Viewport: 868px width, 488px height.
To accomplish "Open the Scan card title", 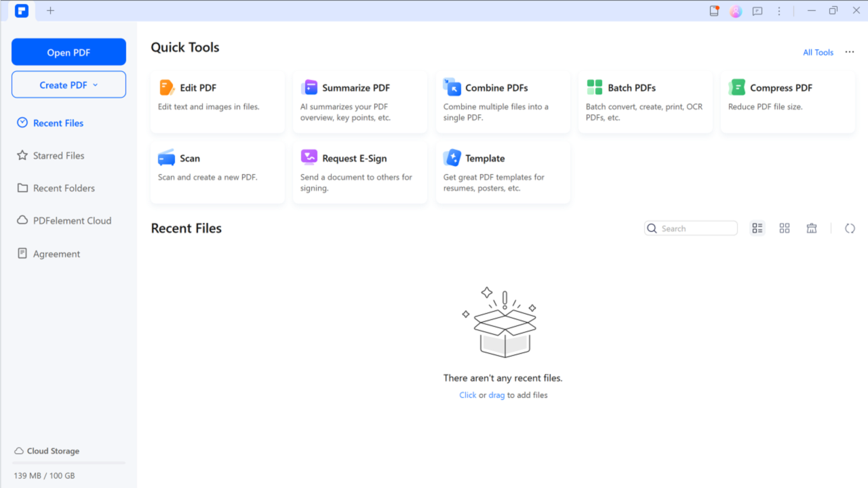I will click(190, 158).
